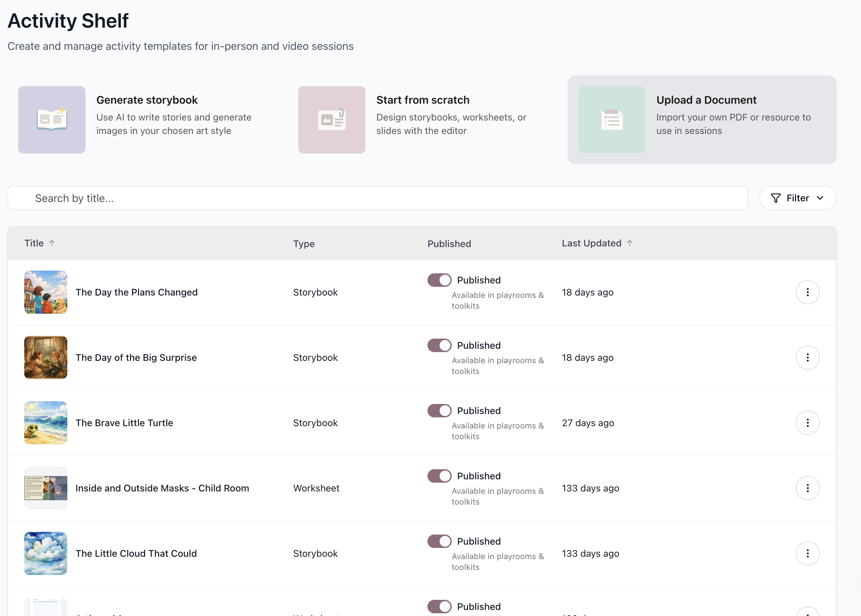Click the funnel filter icon
This screenshot has width=861, height=616.
click(776, 198)
